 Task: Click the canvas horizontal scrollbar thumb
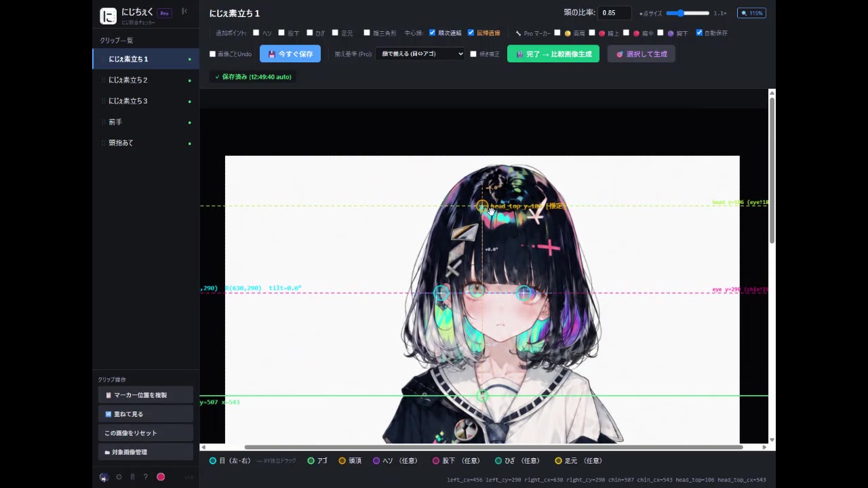(494, 447)
